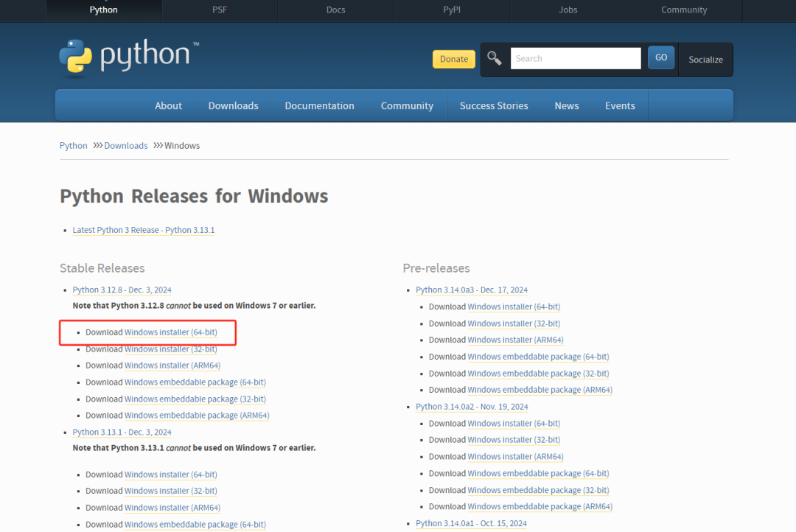Switch to the PyPI tab
796x532 pixels.
(452, 10)
